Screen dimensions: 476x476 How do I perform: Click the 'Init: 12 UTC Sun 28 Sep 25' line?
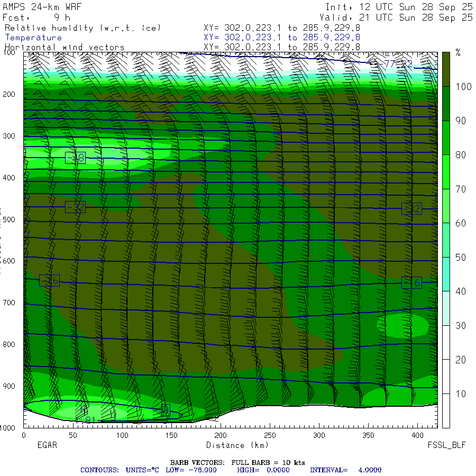coord(399,7)
